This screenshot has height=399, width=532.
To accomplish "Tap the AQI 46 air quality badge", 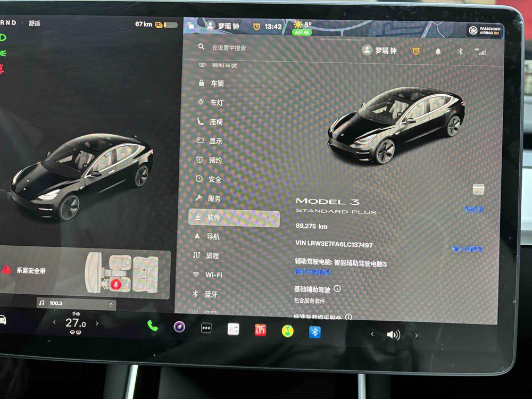I will pyautogui.click(x=302, y=32).
